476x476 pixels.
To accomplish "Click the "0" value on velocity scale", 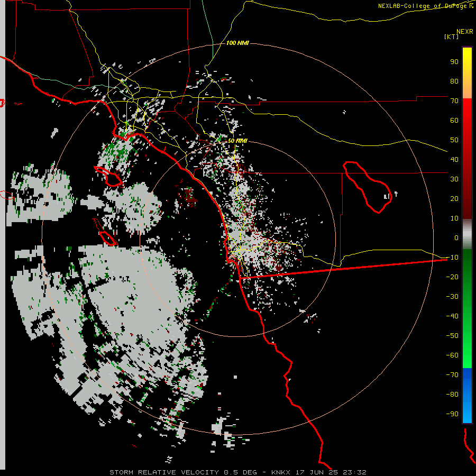I will 456,238.
